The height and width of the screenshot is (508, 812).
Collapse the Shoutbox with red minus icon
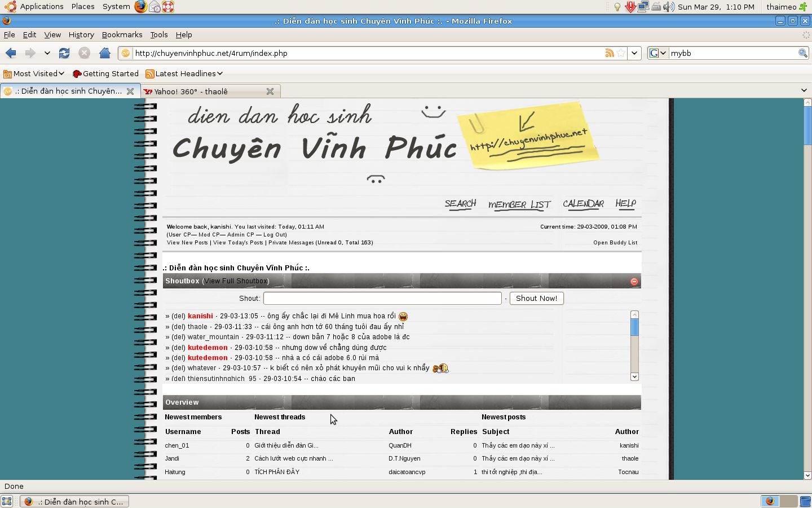[634, 281]
